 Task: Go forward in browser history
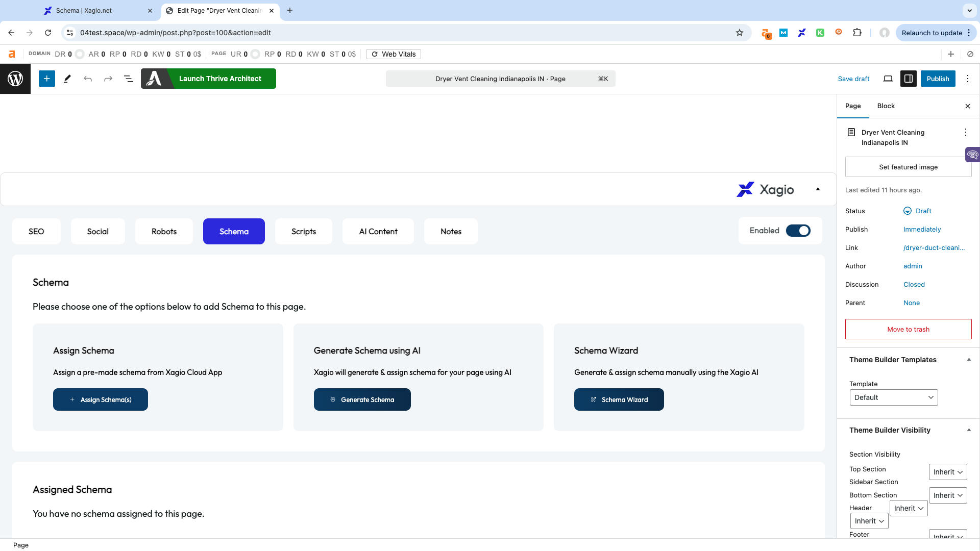click(30, 33)
